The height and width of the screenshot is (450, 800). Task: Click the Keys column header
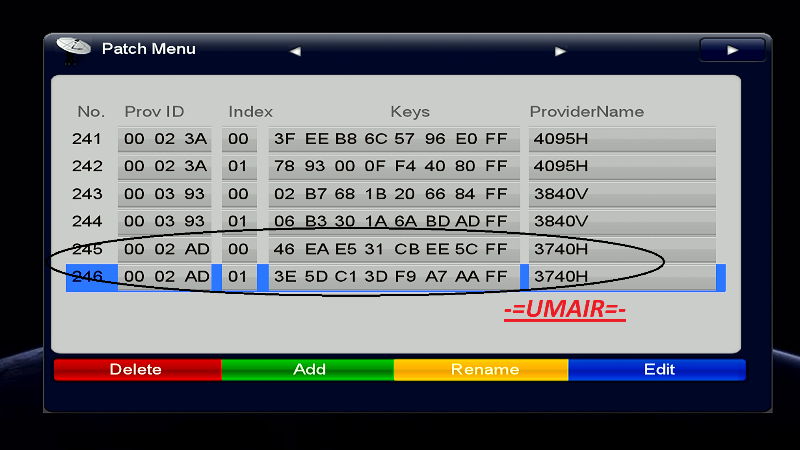[x=410, y=112]
